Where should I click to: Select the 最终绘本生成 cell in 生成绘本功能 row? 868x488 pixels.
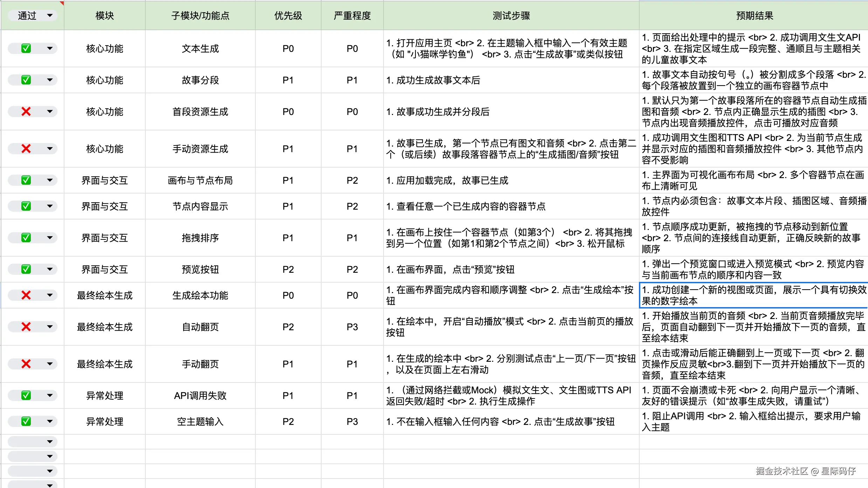pos(104,295)
